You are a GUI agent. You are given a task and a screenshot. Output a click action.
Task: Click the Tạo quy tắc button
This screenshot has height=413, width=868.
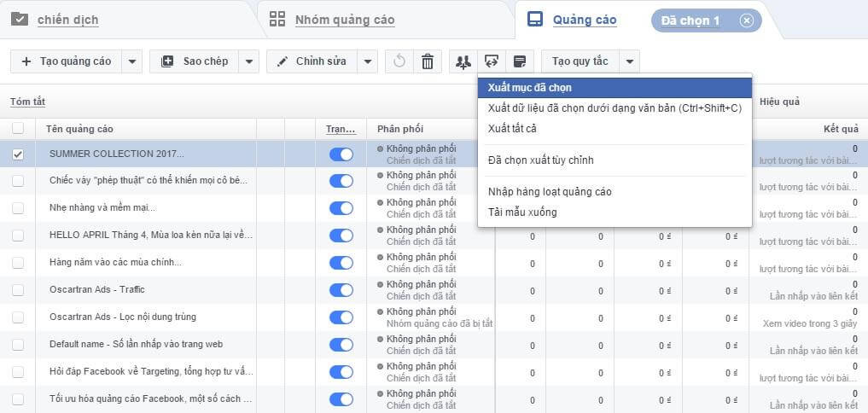[x=580, y=61]
